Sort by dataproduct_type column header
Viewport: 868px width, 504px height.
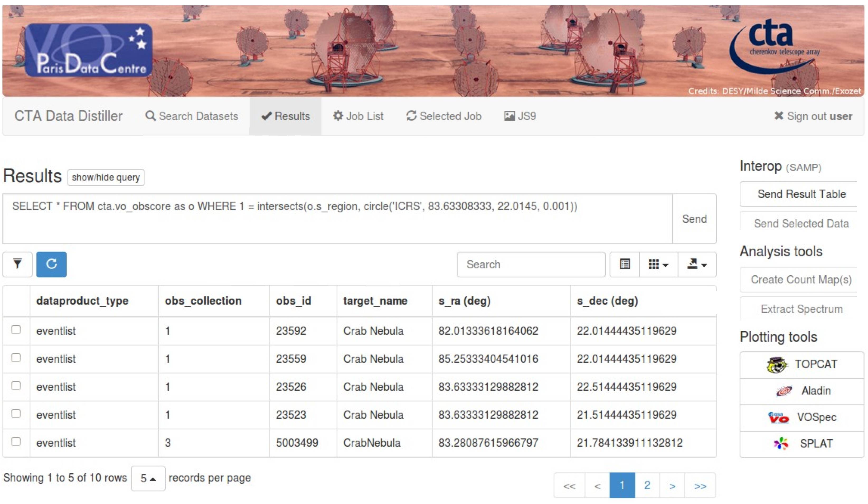(x=95, y=301)
